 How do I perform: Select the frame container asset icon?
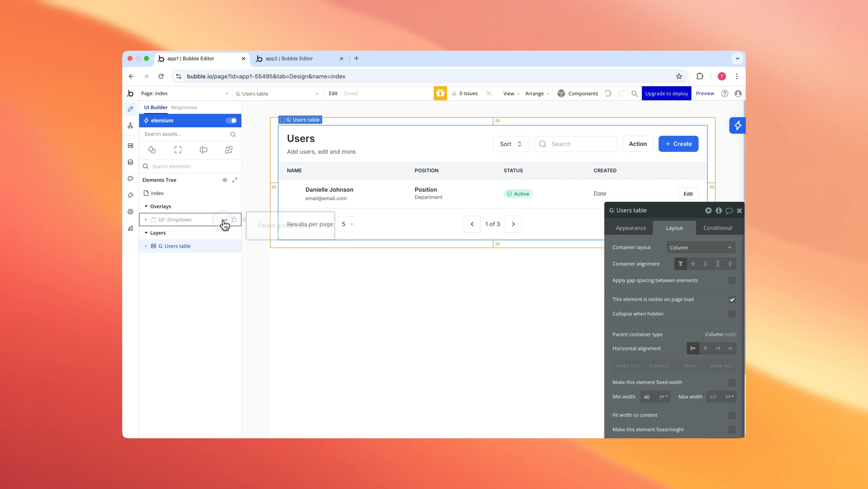click(x=178, y=150)
